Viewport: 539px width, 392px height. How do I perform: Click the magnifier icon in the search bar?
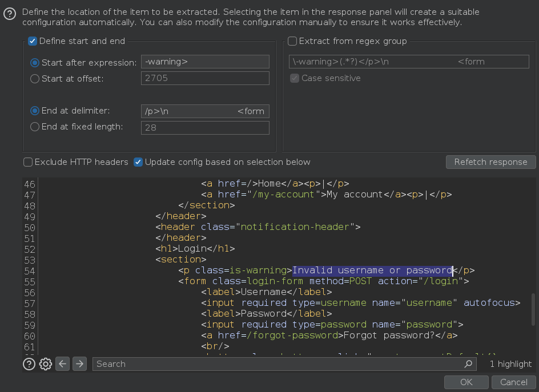468,364
